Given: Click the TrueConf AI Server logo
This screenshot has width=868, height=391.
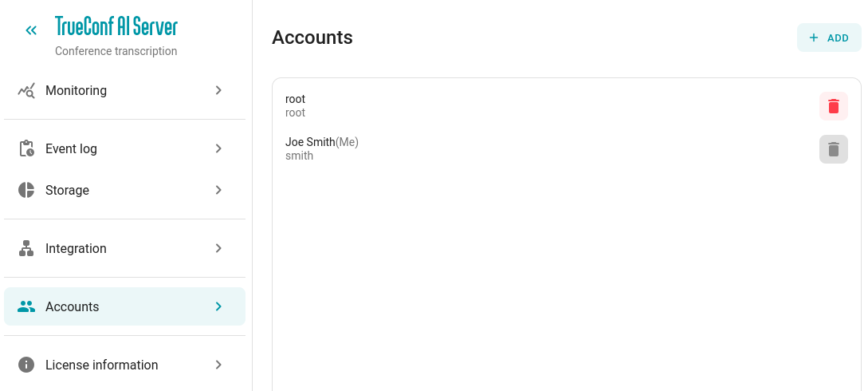Looking at the screenshot, I should point(116,26).
